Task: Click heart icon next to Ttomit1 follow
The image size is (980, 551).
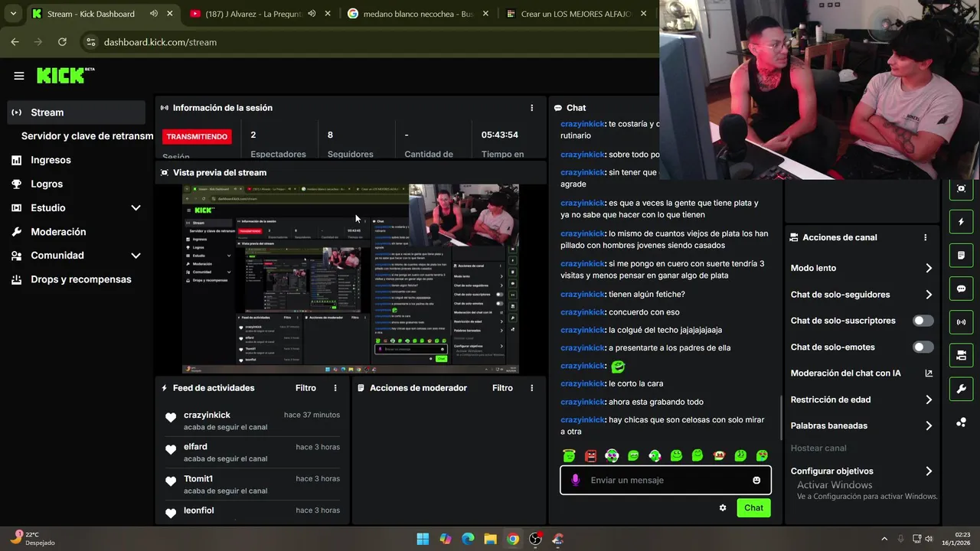Action: tap(171, 481)
